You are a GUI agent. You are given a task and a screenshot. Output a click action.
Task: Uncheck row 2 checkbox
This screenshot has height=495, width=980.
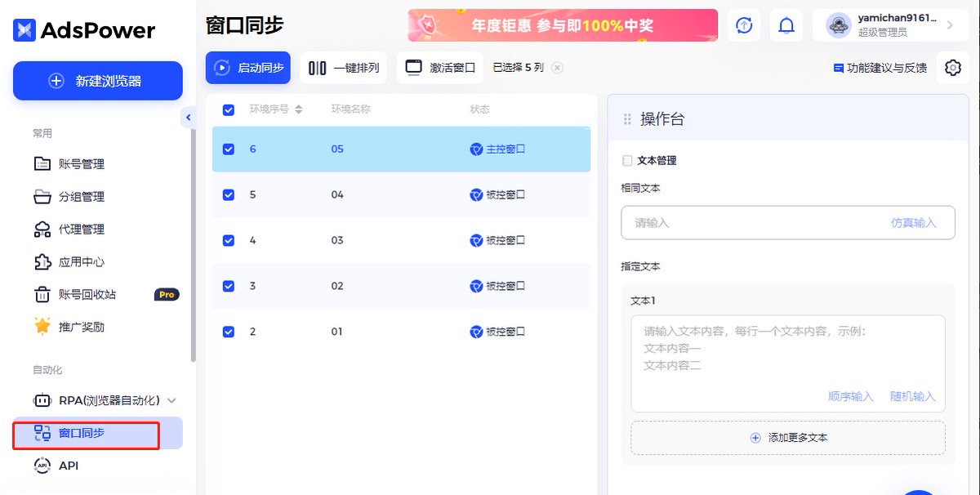coord(229,332)
